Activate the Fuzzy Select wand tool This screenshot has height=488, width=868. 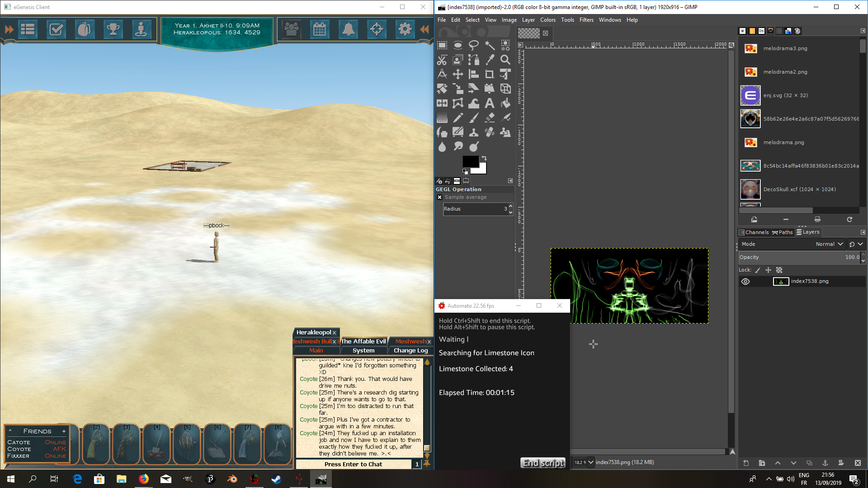click(x=489, y=45)
